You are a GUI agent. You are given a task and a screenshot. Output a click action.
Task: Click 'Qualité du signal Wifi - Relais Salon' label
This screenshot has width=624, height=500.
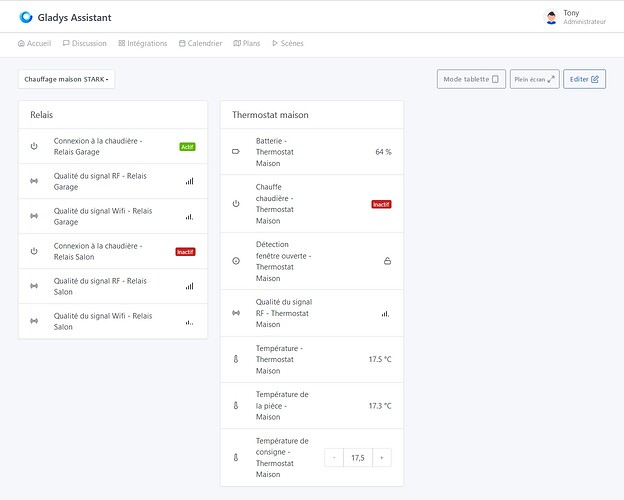click(x=103, y=321)
